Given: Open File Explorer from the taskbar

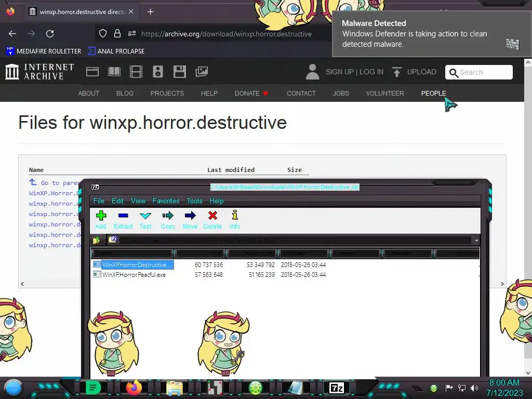Looking at the screenshot, I should pyautogui.click(x=175, y=388).
